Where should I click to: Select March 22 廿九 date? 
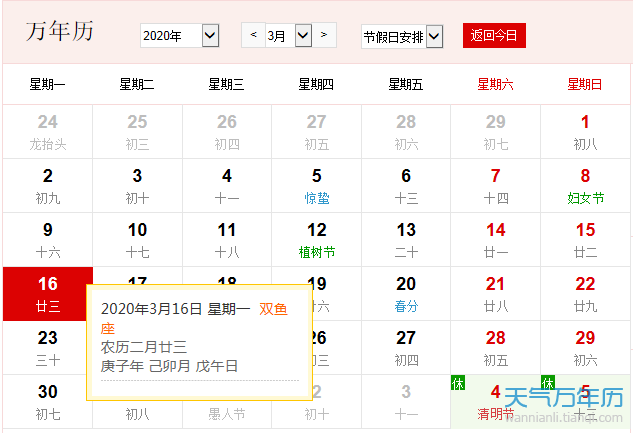585,294
